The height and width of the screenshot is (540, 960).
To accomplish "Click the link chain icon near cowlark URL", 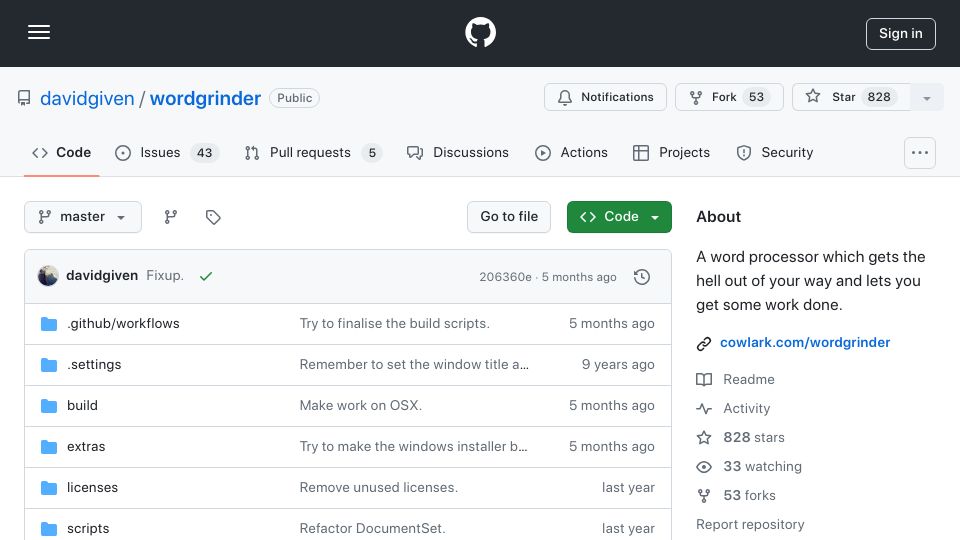I will (x=704, y=343).
